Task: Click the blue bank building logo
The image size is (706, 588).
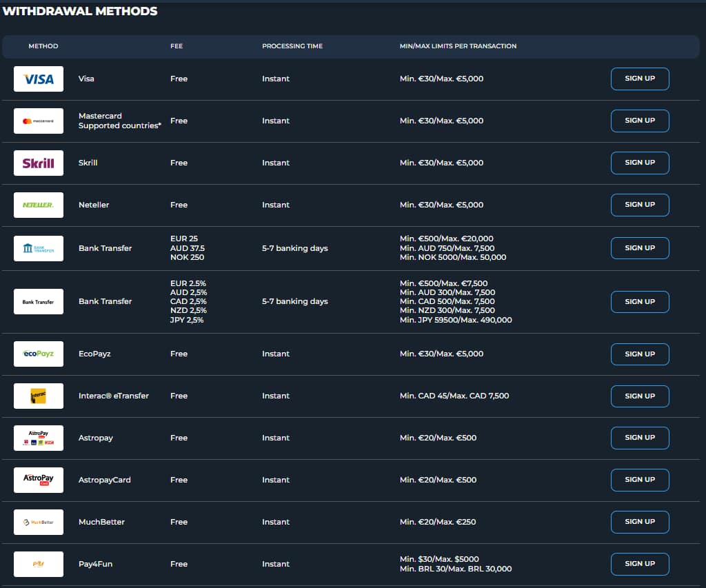Action: (39, 248)
